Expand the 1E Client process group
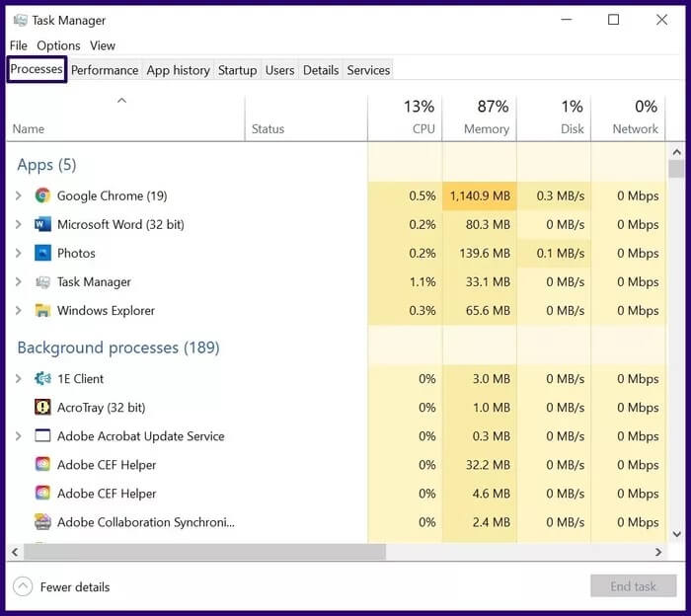This screenshot has height=616, width=691. 18,378
